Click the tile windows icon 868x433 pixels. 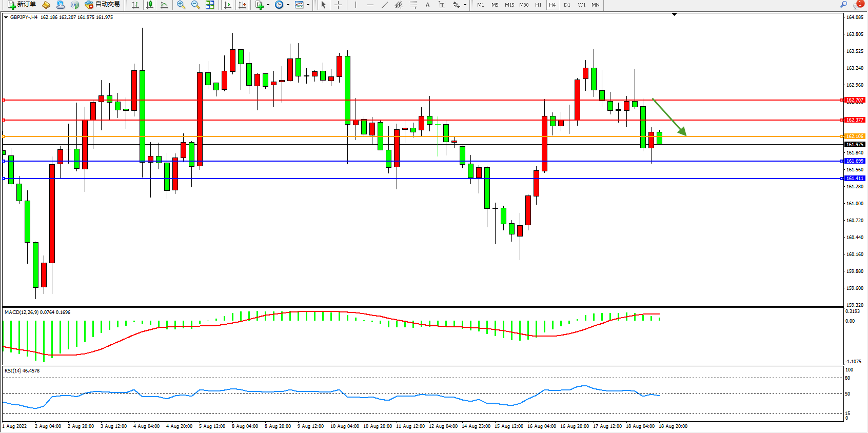pyautogui.click(x=210, y=5)
